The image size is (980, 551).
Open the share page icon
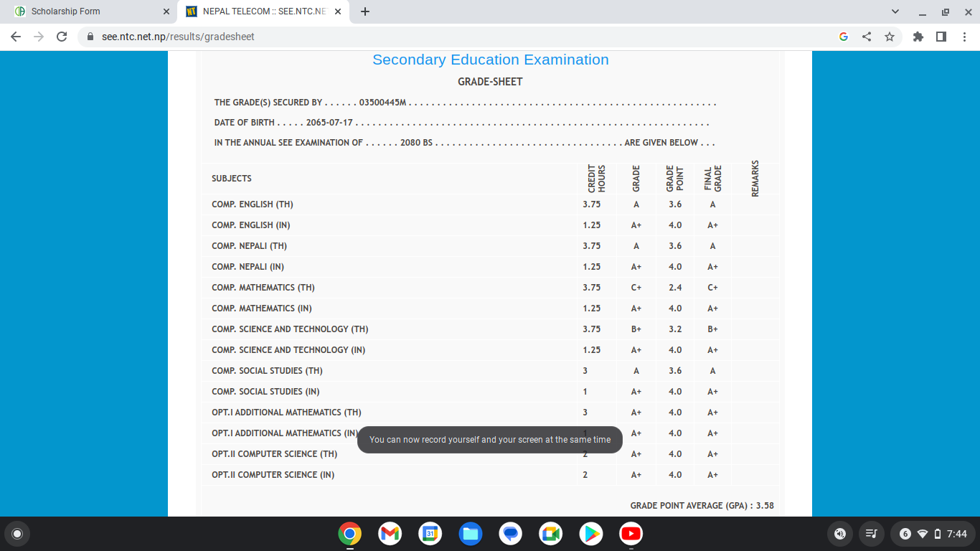click(867, 37)
